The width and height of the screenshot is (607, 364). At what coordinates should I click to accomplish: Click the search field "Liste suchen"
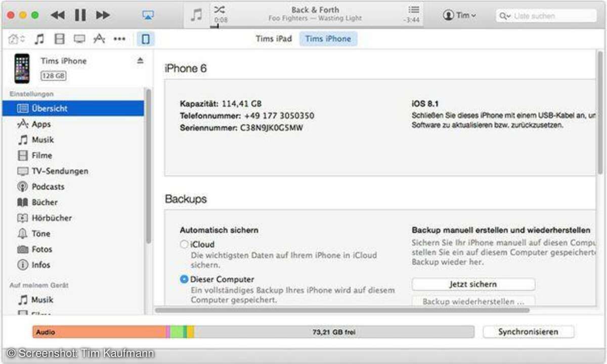[x=546, y=16]
